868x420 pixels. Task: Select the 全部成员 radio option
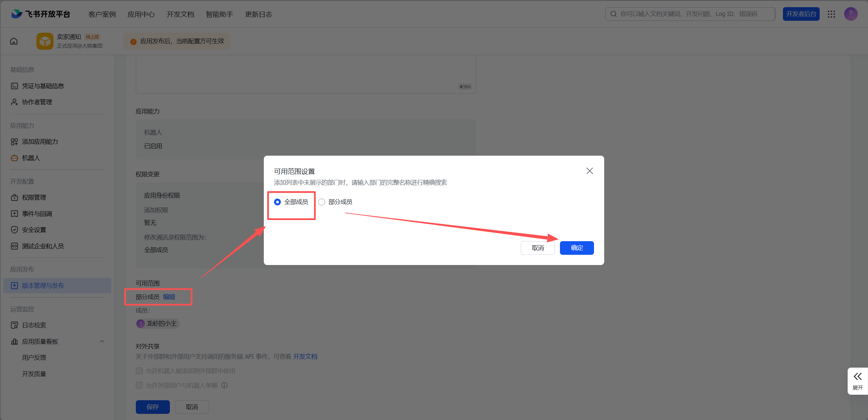[277, 202]
